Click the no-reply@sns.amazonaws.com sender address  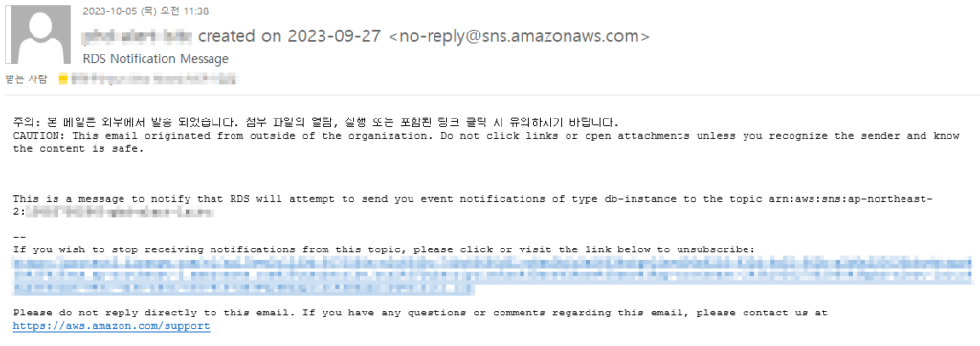[x=519, y=36]
